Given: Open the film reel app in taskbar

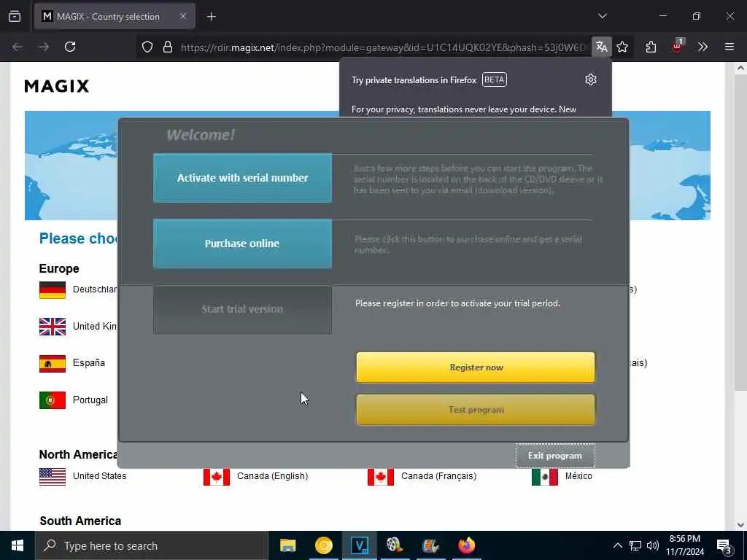Looking at the screenshot, I should pos(395,545).
